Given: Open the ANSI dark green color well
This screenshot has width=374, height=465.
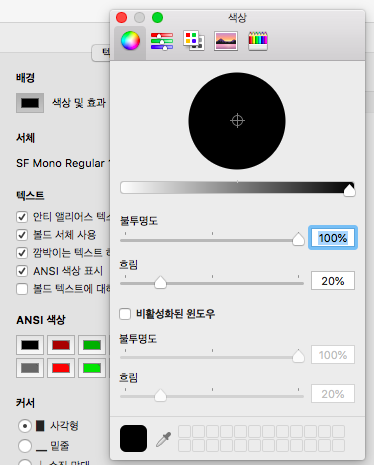Looking at the screenshot, I should 92,345.
